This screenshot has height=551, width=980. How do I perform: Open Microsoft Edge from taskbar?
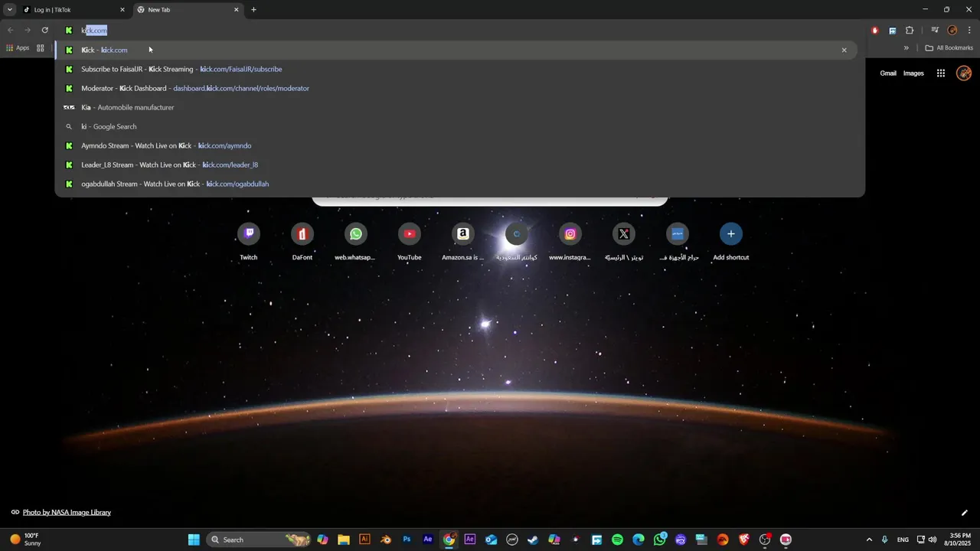639,540
